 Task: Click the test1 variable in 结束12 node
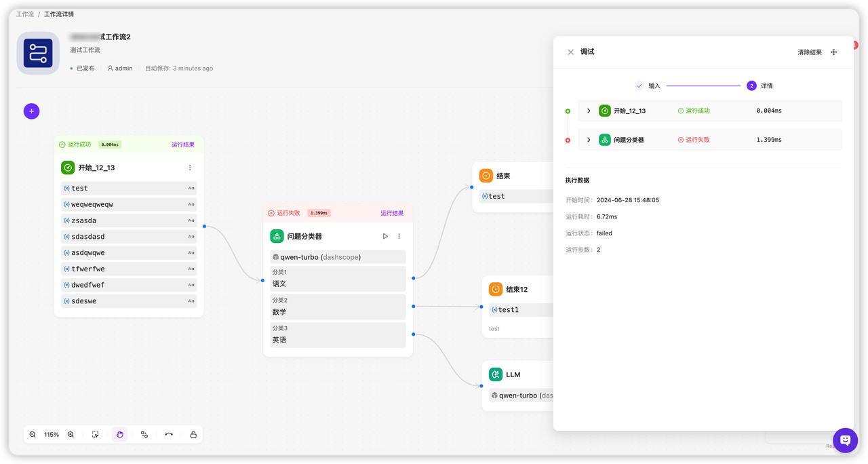[521, 310]
